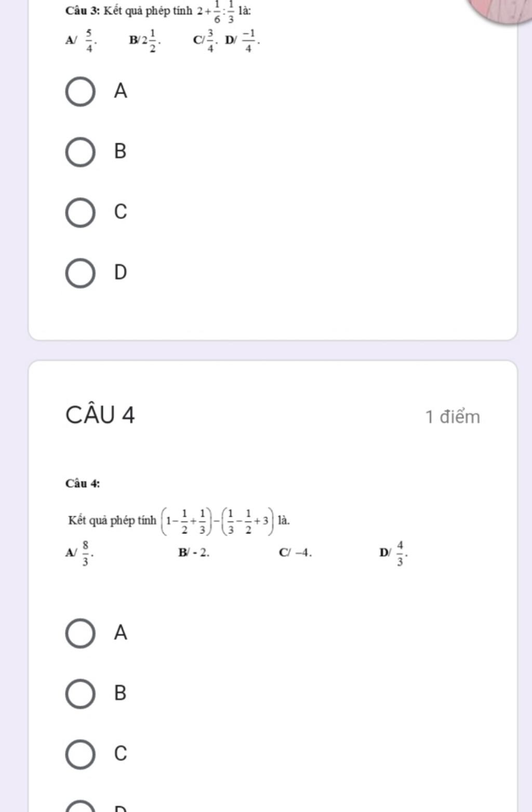Click the label C under Câu 3
Screen dimensions: 532x812
120,212
